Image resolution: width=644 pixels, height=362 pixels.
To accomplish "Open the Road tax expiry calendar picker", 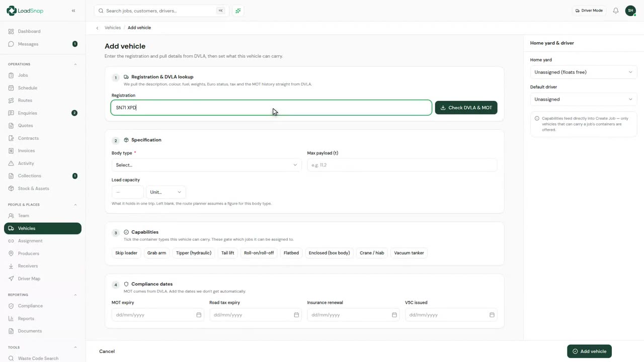I will pyautogui.click(x=296, y=315).
